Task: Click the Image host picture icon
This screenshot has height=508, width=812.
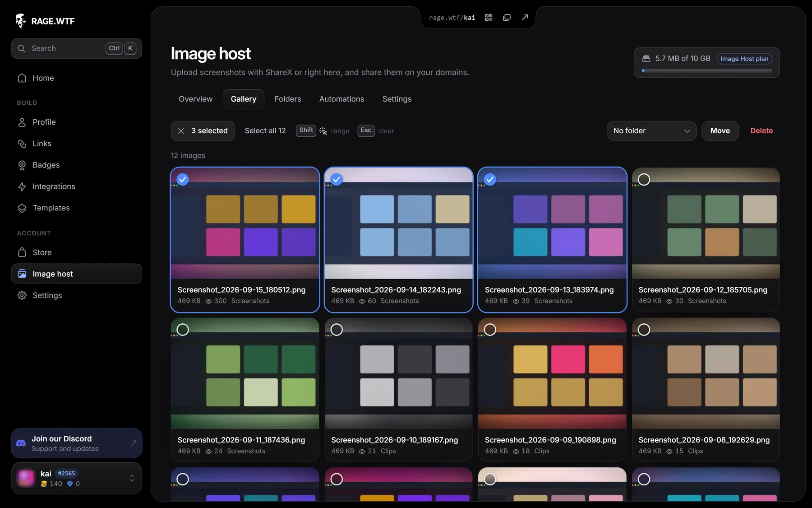Action: coord(22,274)
